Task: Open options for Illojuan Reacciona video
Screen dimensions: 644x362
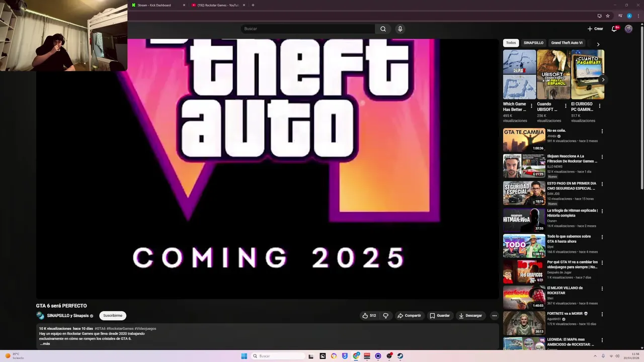Action: click(x=602, y=157)
